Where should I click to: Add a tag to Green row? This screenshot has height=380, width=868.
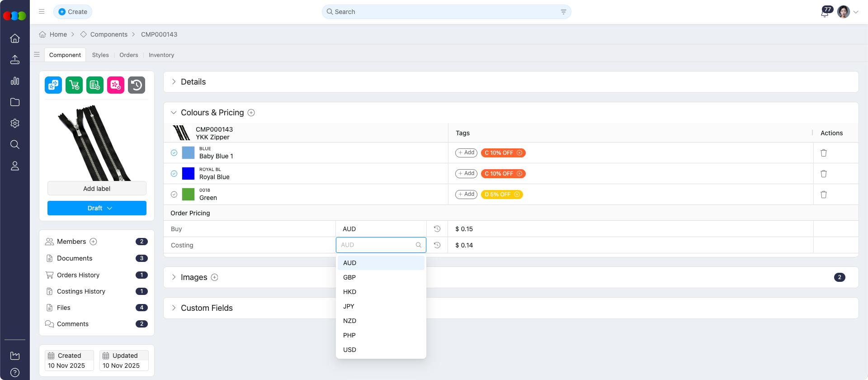click(x=466, y=195)
